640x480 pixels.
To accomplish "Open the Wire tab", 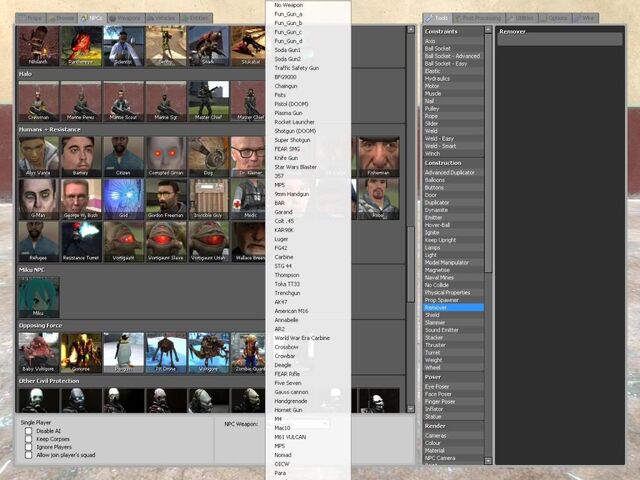I will pos(585,18).
